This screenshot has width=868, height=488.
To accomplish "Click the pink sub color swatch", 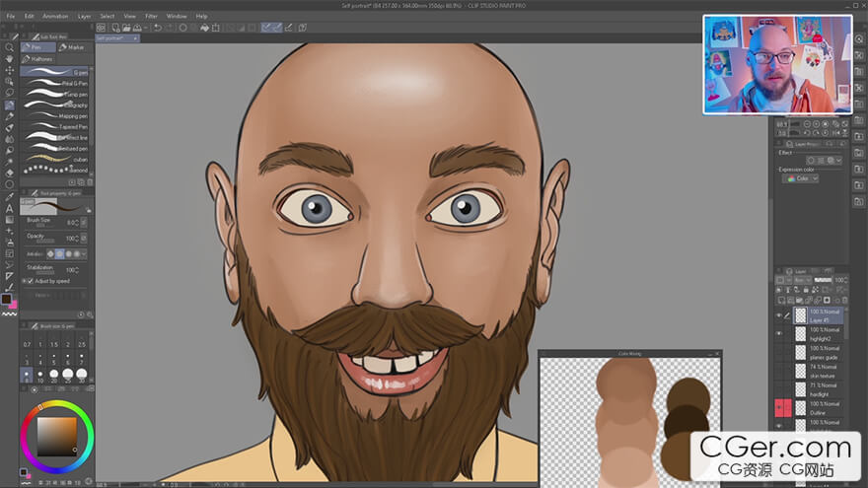I will (13, 305).
